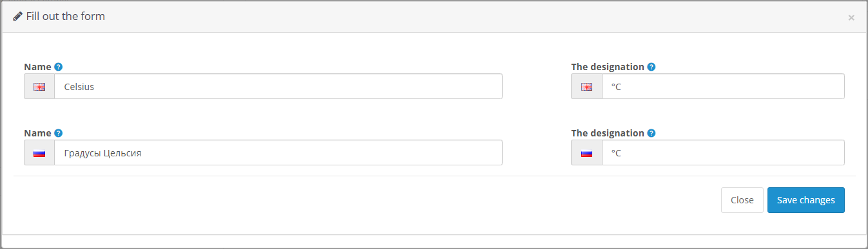Click the UK flag next to the Celsius field
This screenshot has width=868, height=249.
[x=39, y=87]
